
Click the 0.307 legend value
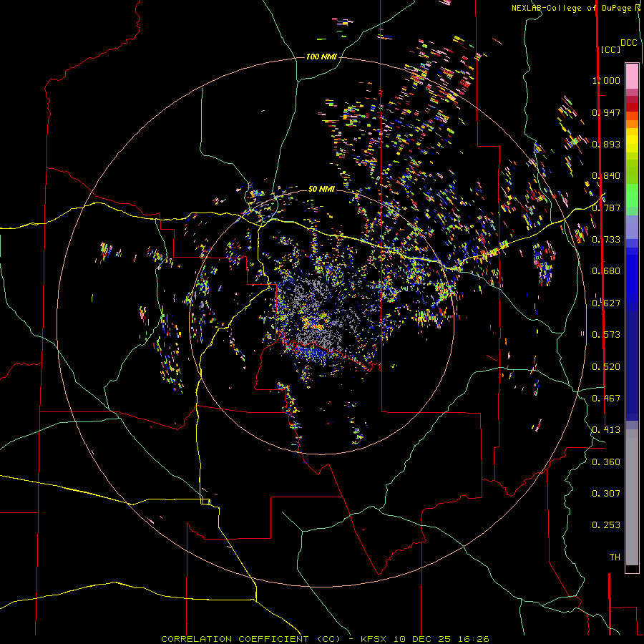point(606,494)
